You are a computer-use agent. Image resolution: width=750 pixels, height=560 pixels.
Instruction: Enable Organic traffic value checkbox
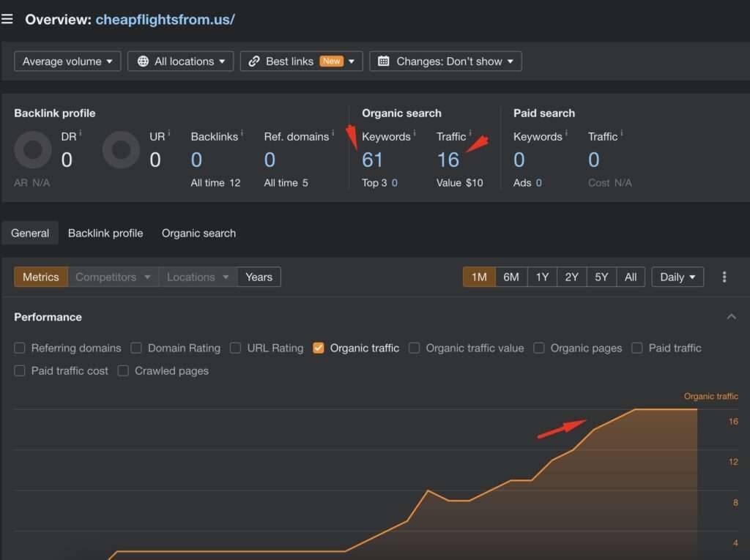click(x=415, y=348)
